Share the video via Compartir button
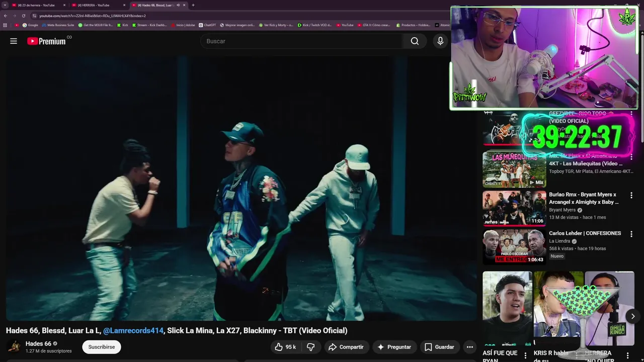 pyautogui.click(x=346, y=347)
